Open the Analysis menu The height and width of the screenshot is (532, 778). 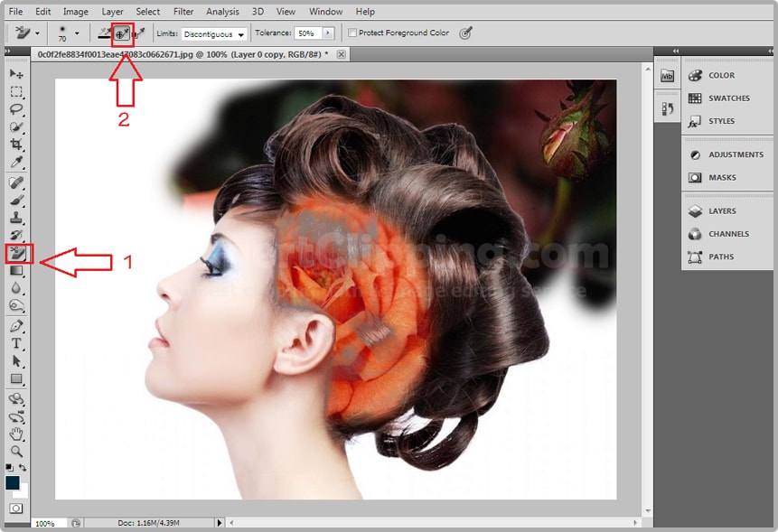tap(223, 12)
